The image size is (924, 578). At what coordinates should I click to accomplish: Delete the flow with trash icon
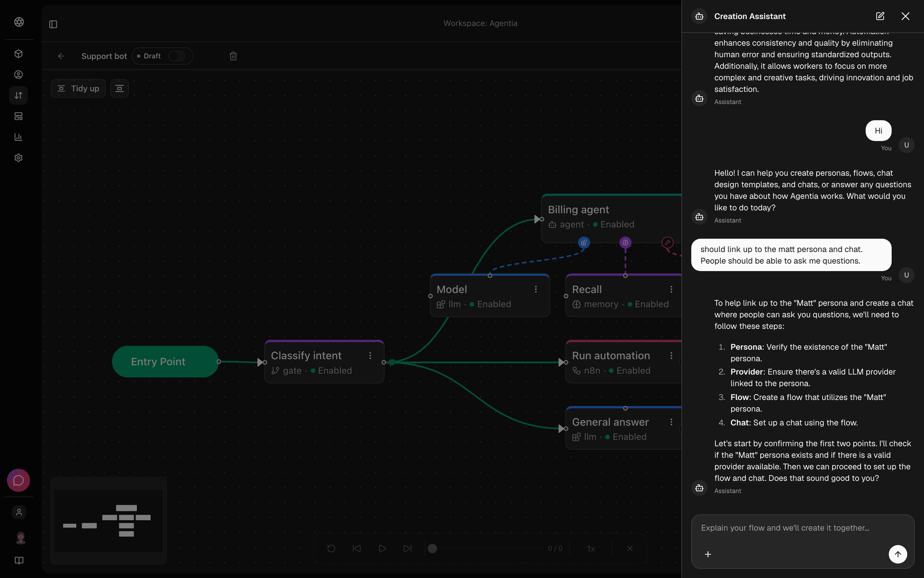coord(233,56)
